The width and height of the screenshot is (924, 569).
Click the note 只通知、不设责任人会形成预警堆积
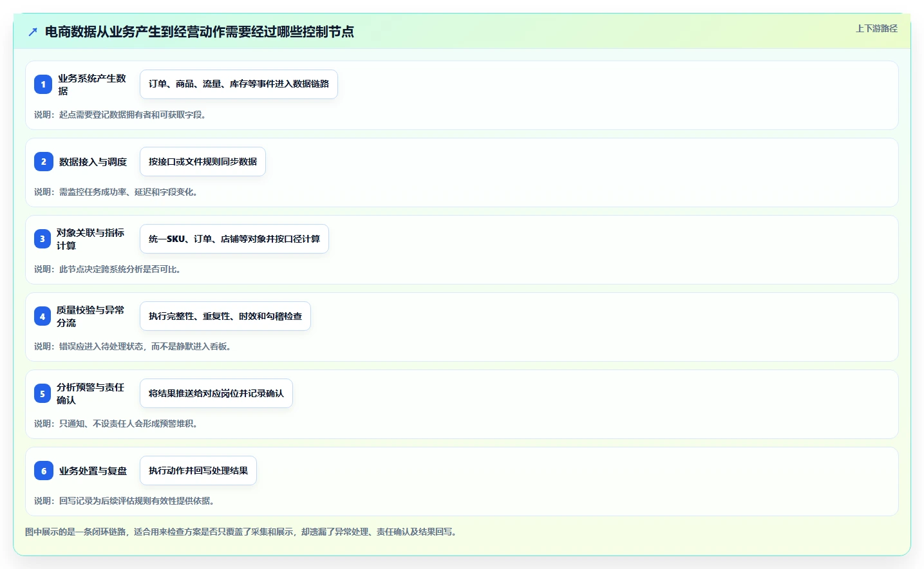[x=116, y=424]
